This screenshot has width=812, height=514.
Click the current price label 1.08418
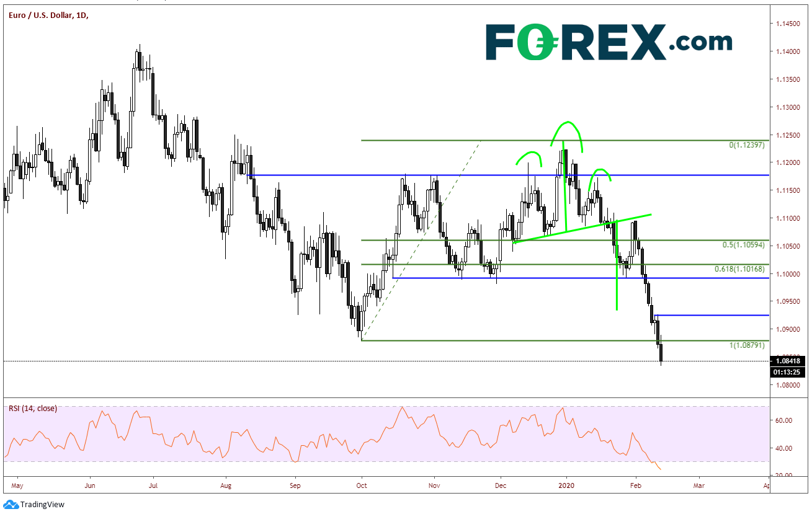789,360
